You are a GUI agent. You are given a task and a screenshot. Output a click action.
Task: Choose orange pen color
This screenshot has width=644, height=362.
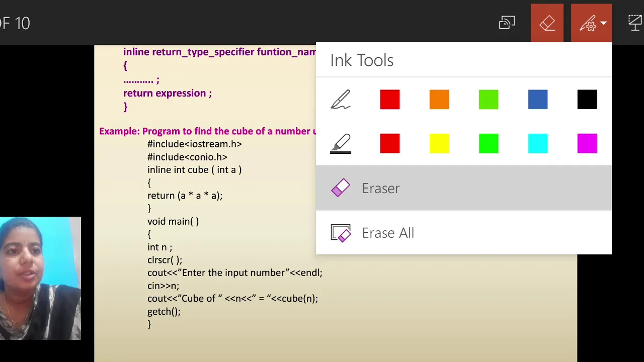[x=439, y=100]
